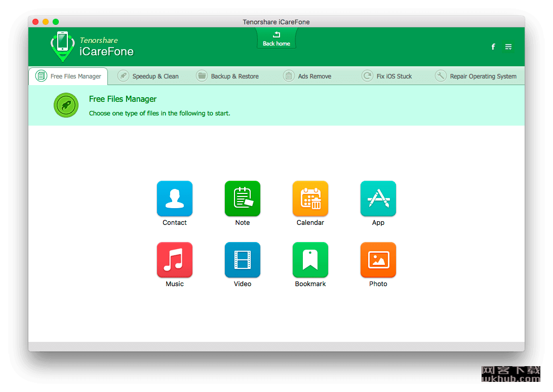Click the Back home button
This screenshot has height=392, width=553.
coord(276,39)
